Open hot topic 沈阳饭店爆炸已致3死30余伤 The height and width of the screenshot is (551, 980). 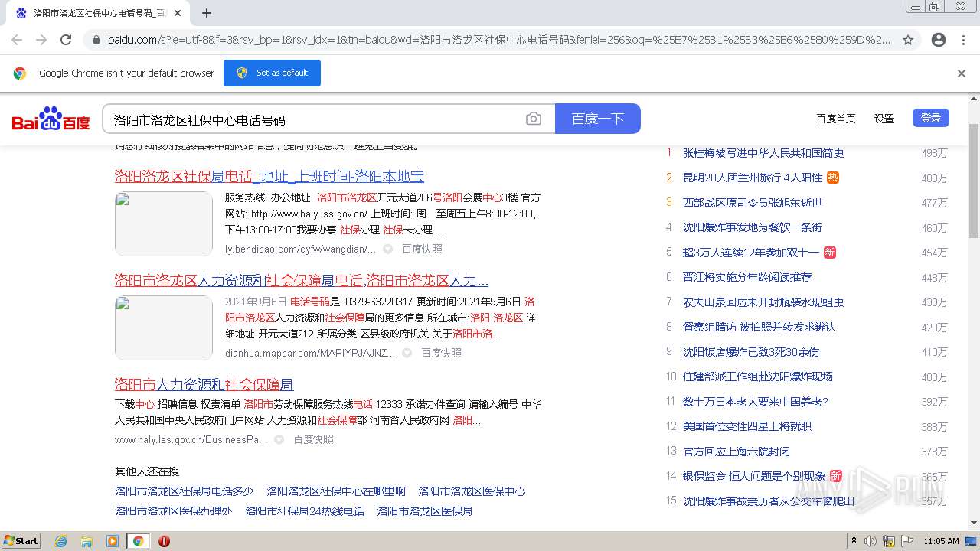(751, 352)
